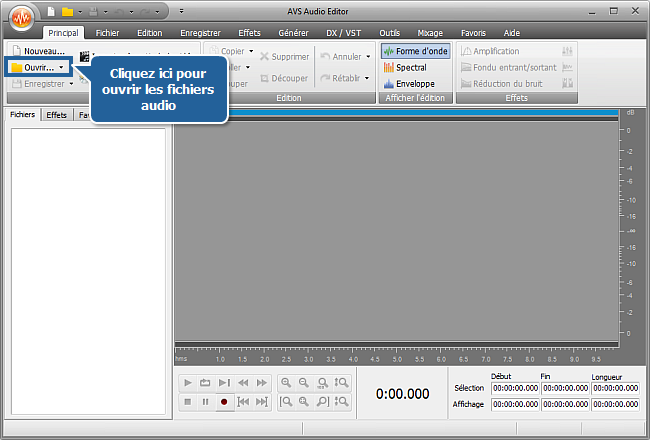The image size is (650, 440).
Task: Click the Fondu entrant/sortant effect button
Action: click(x=509, y=67)
